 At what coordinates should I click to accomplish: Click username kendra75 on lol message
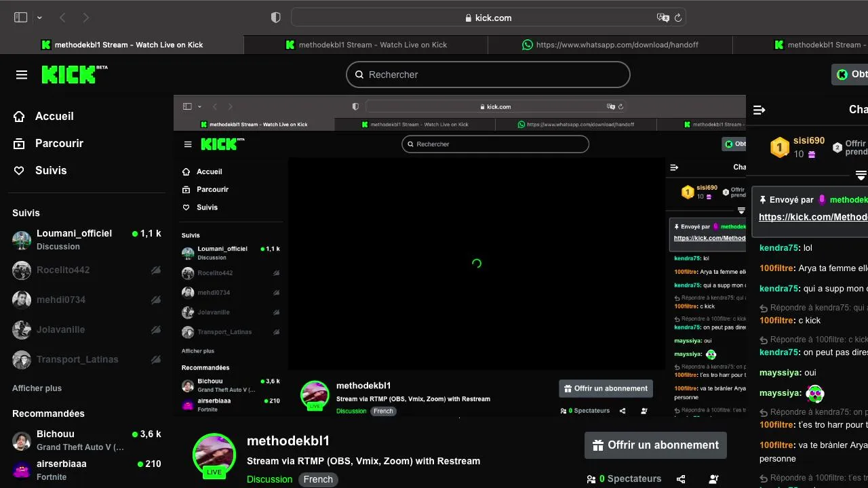tap(778, 248)
